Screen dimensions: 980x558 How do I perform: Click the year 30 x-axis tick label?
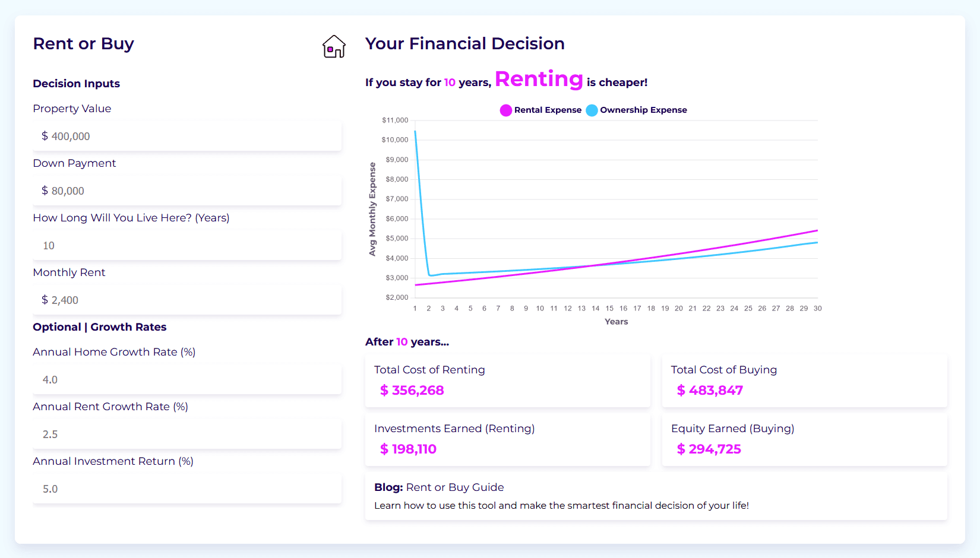pos(818,309)
